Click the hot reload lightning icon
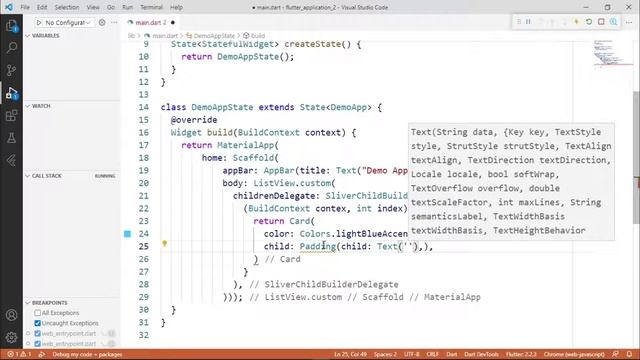 576,22
